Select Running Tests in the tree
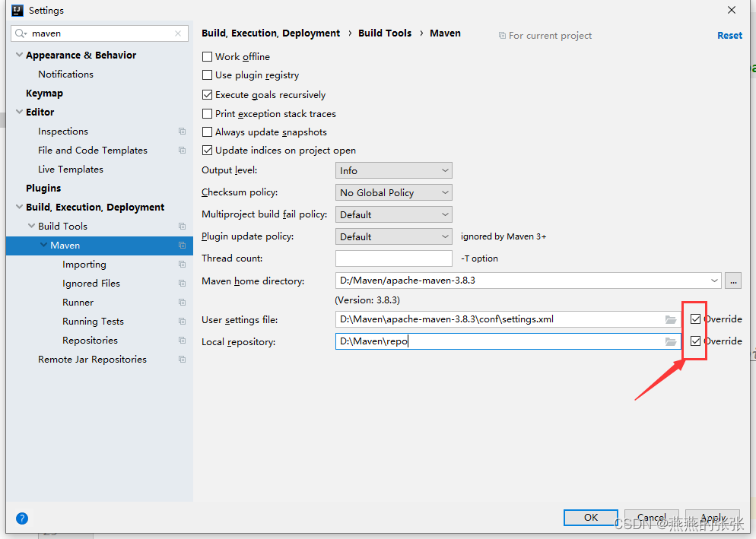This screenshot has height=539, width=756. pyautogui.click(x=93, y=321)
